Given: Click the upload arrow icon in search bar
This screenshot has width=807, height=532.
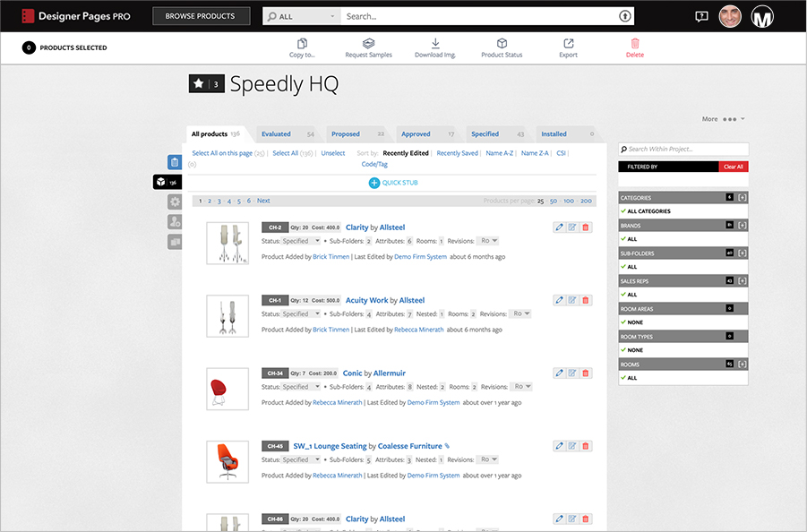Looking at the screenshot, I should (625, 16).
